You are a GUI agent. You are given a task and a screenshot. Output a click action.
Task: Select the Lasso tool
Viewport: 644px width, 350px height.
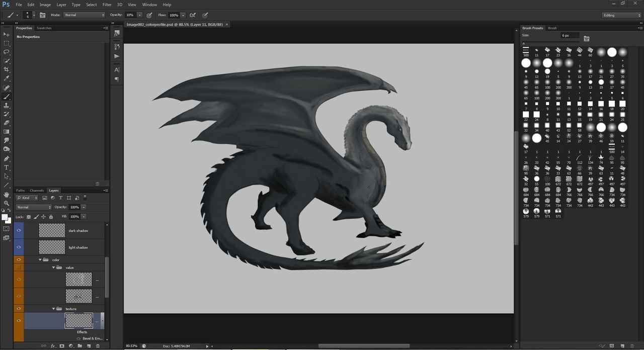click(x=7, y=52)
